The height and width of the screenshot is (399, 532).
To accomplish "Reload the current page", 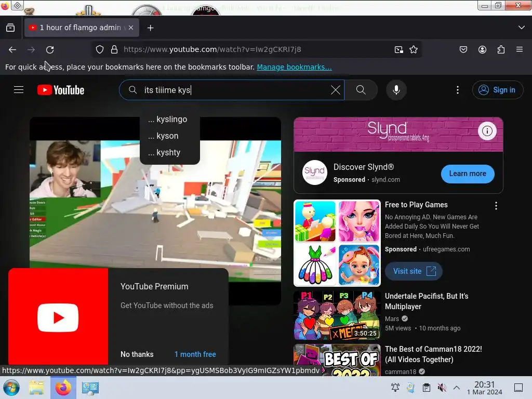I will (x=50, y=49).
